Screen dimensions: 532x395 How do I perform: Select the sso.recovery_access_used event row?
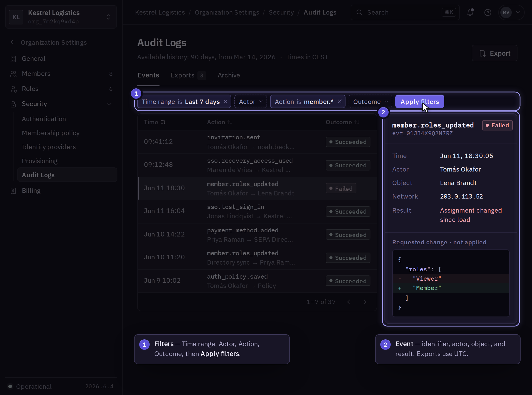(x=257, y=165)
